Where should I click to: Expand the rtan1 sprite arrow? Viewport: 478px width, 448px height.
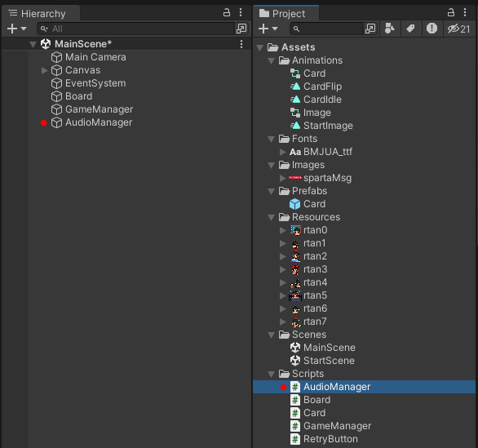[283, 244]
